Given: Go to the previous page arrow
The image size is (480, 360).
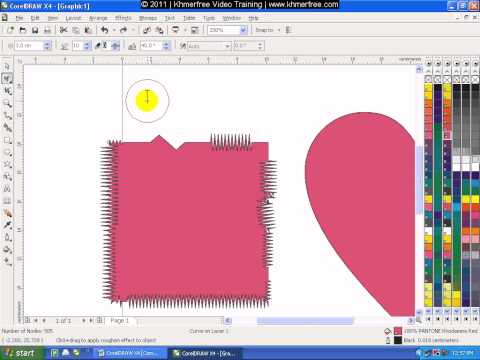Looking at the screenshot, I should click(x=43, y=321).
